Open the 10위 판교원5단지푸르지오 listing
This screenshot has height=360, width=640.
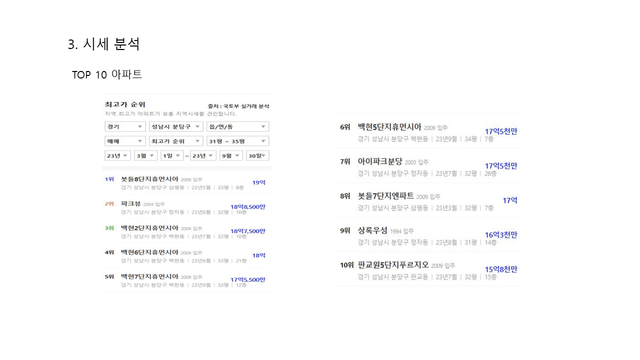coord(429,270)
